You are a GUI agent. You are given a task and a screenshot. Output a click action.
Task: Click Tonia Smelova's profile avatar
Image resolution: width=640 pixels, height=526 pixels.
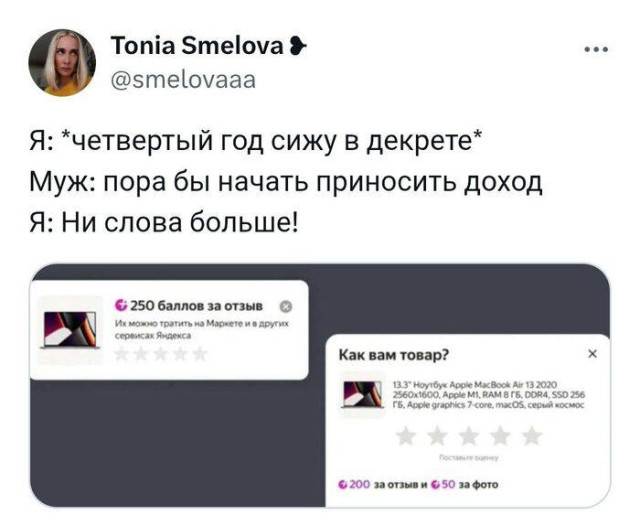[x=60, y=64]
